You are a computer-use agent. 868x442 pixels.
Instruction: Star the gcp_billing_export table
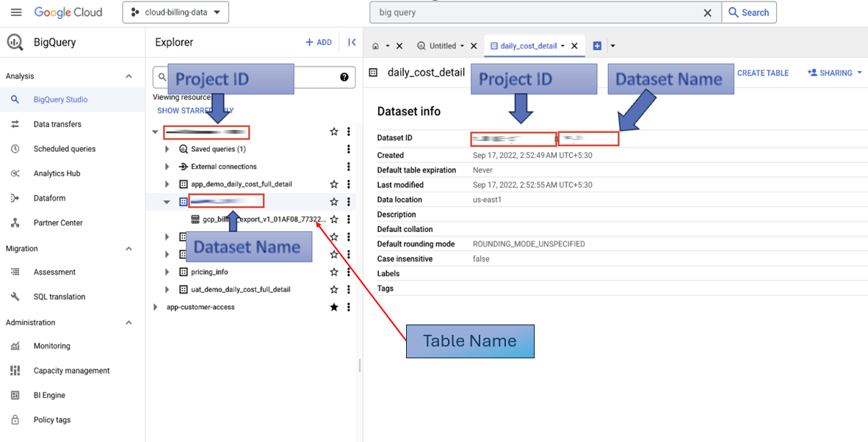click(334, 219)
